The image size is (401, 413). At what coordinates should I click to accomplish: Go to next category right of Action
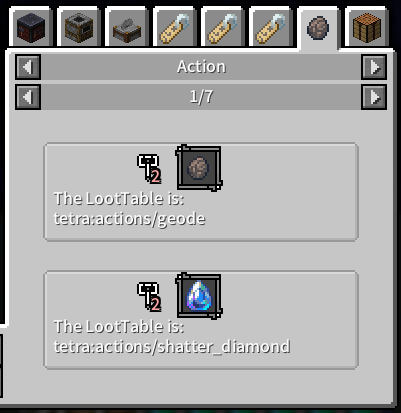tap(374, 67)
